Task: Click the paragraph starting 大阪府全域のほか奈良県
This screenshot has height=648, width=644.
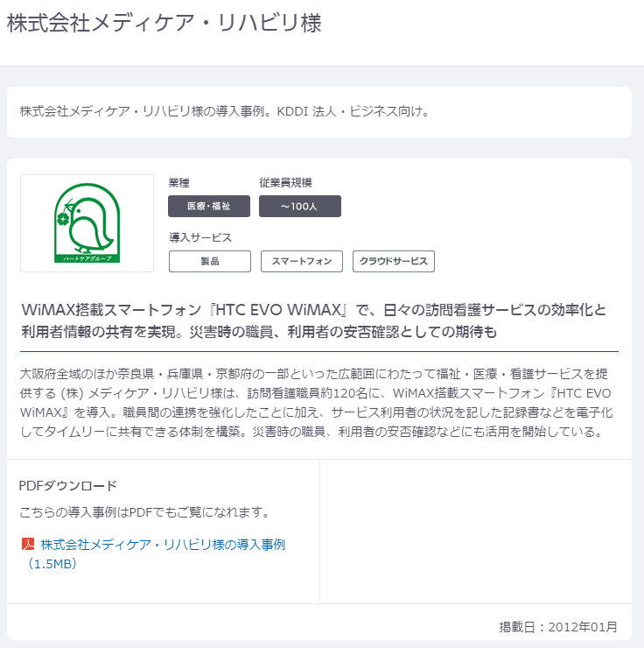Action: click(x=316, y=403)
